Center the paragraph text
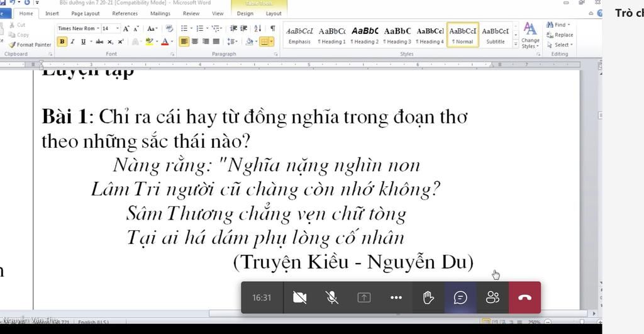This screenshot has height=334, width=644. tap(195, 42)
